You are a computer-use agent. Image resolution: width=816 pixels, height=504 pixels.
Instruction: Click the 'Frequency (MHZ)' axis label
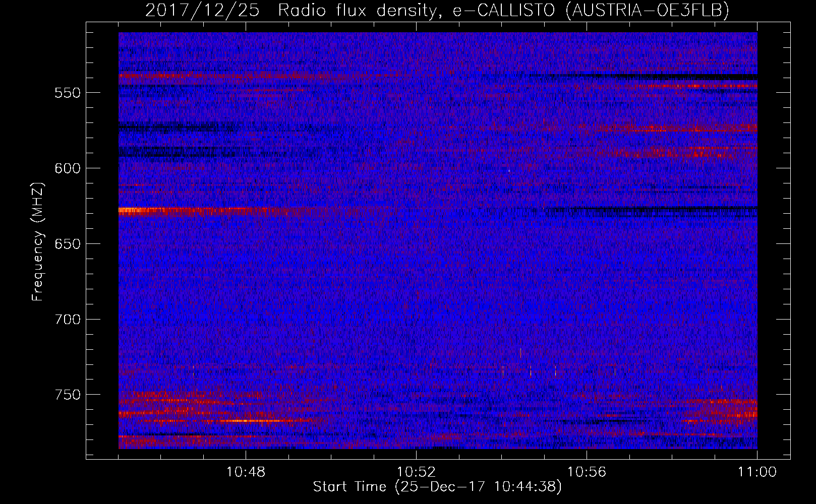(x=38, y=241)
